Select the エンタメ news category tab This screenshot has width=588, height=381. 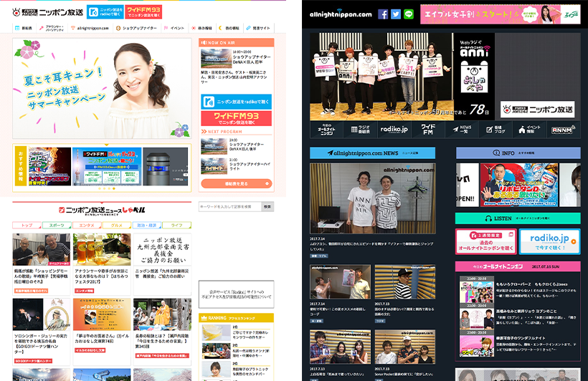(x=87, y=225)
